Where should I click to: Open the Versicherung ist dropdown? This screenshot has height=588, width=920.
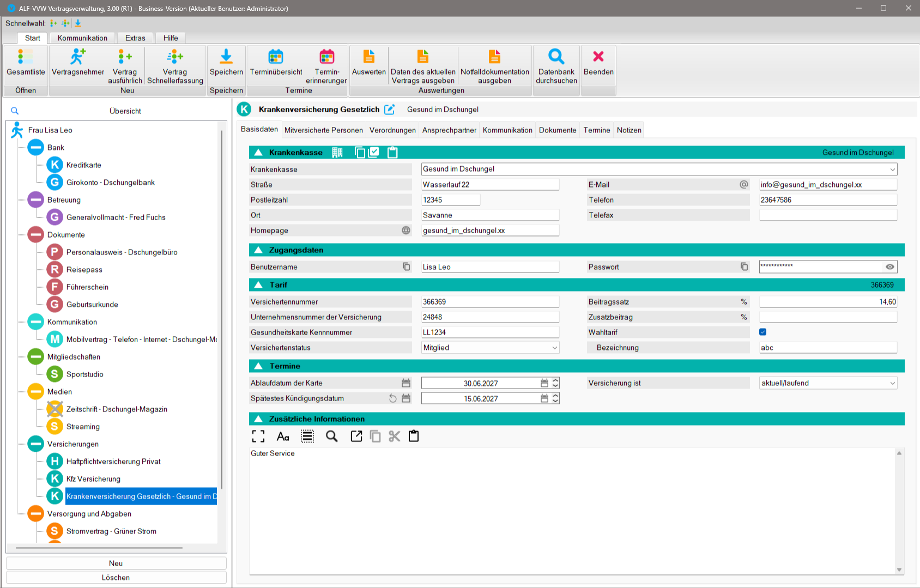(x=892, y=383)
